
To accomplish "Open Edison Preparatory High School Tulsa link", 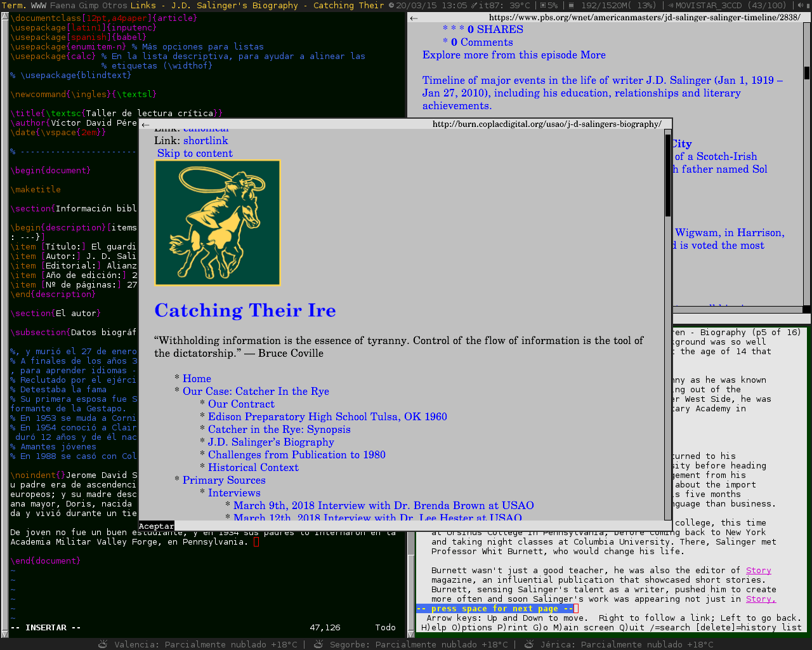I will [x=327, y=417].
